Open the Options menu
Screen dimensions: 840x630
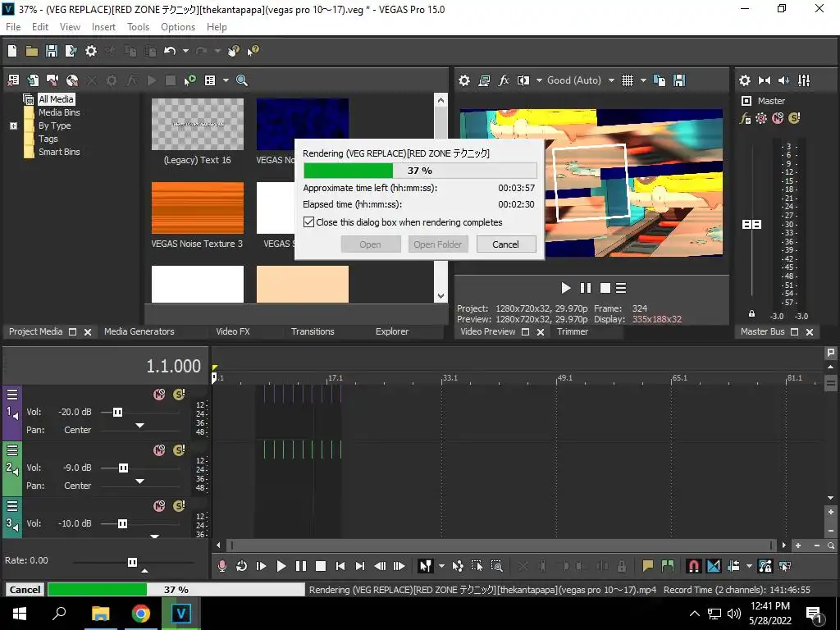(x=178, y=27)
